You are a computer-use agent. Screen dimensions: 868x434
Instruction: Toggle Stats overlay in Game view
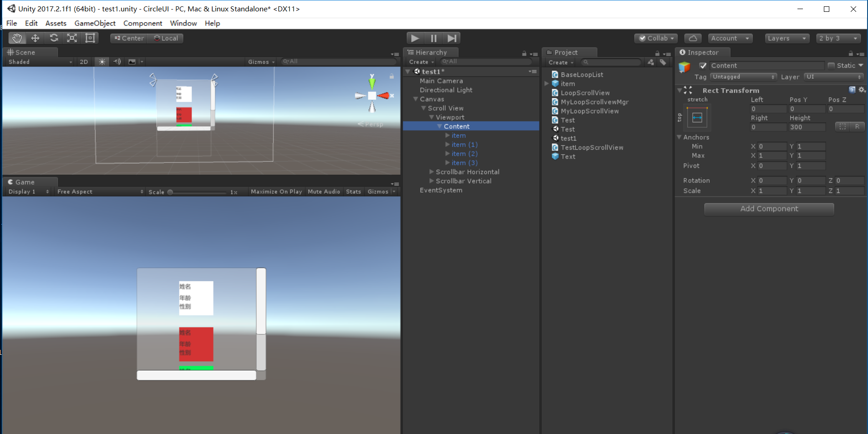[x=353, y=192]
